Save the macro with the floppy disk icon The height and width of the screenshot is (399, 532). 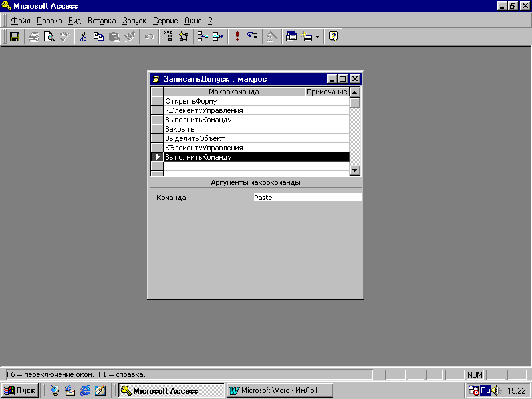click(x=15, y=37)
